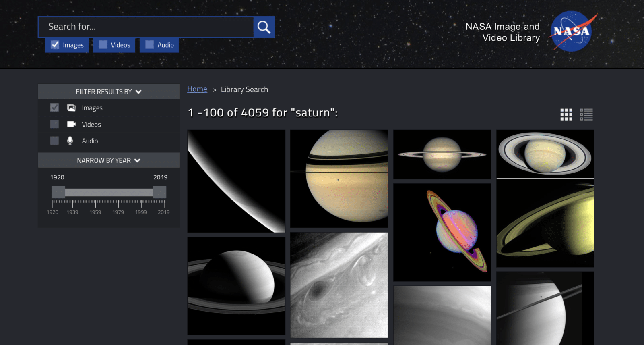Open the Saturn ring-edge crescent thumbnail
The width and height of the screenshot is (644, 345).
(236, 181)
